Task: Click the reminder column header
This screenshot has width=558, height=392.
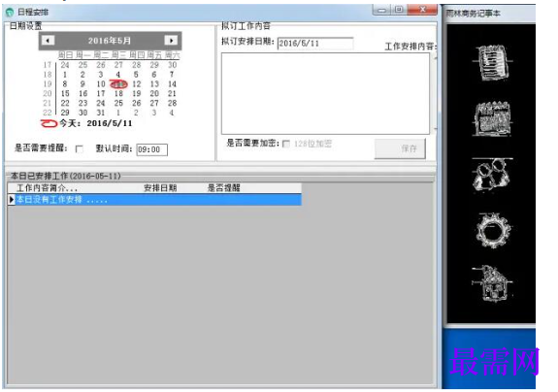Action: [x=223, y=188]
